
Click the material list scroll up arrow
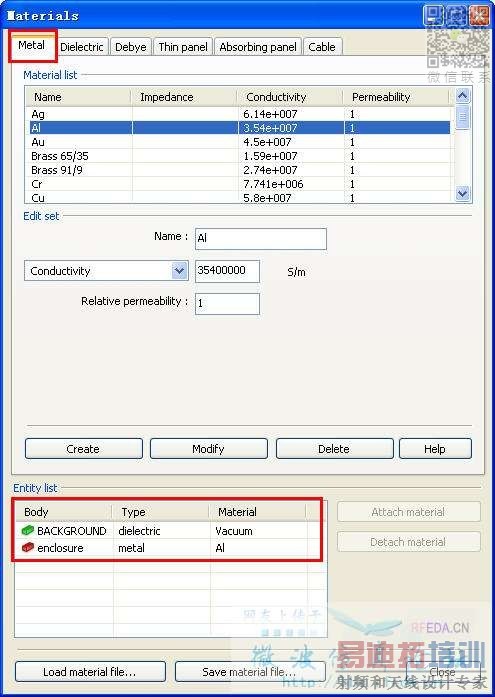[x=463, y=96]
